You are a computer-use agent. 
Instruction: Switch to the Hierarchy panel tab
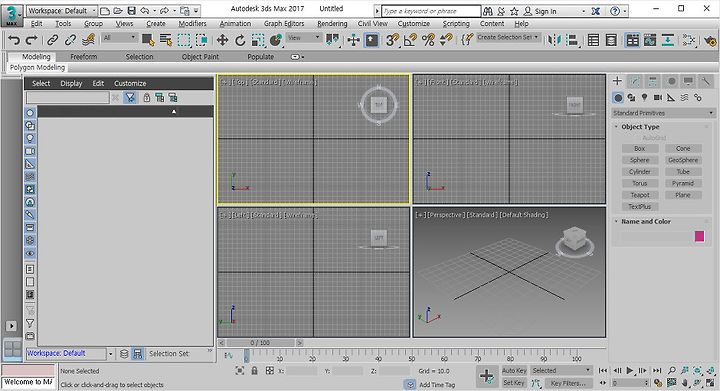pos(652,81)
